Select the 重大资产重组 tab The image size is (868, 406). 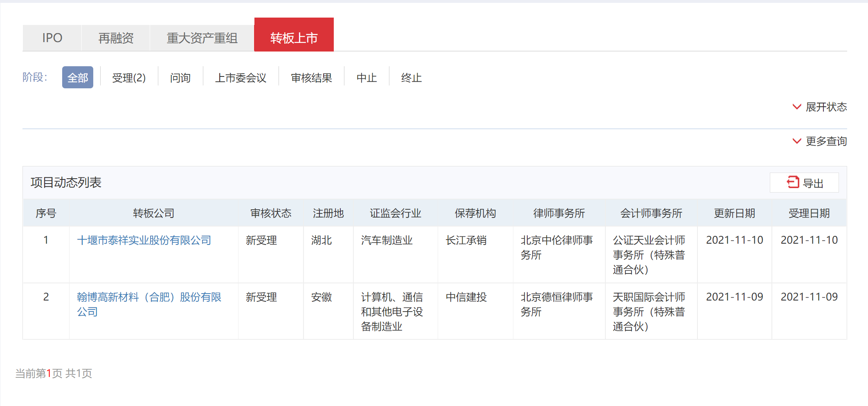[x=202, y=38]
